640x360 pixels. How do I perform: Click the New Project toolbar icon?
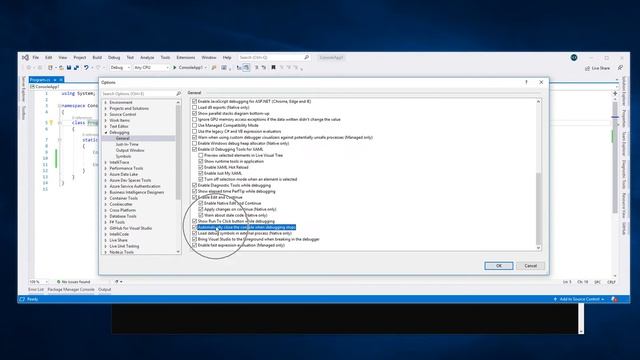pyautogui.click(x=50, y=67)
